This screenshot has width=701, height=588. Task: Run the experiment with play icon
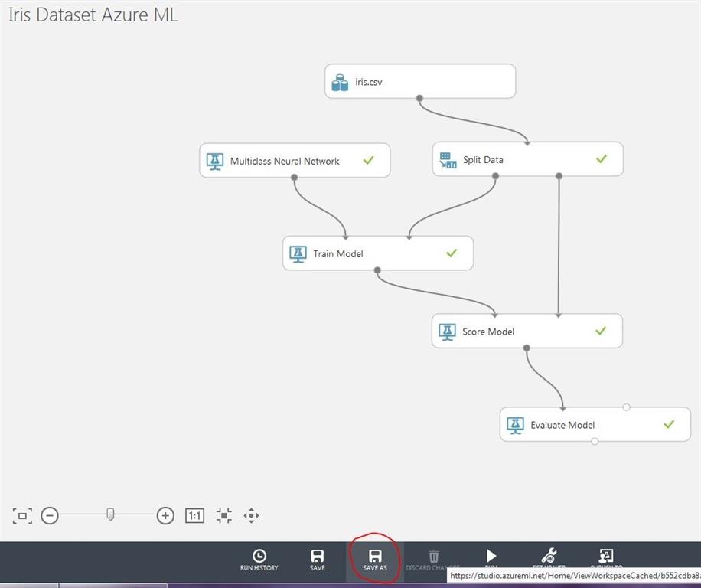[x=491, y=556]
